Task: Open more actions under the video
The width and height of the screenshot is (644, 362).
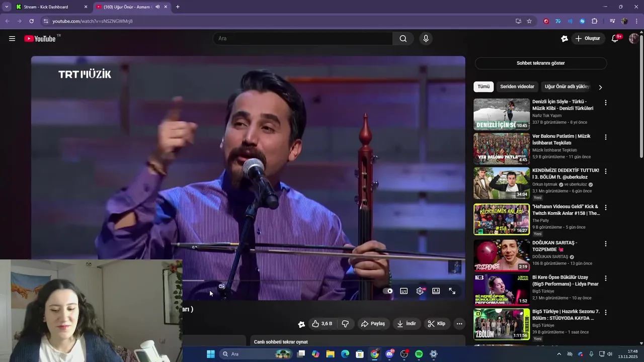Action: (x=459, y=324)
